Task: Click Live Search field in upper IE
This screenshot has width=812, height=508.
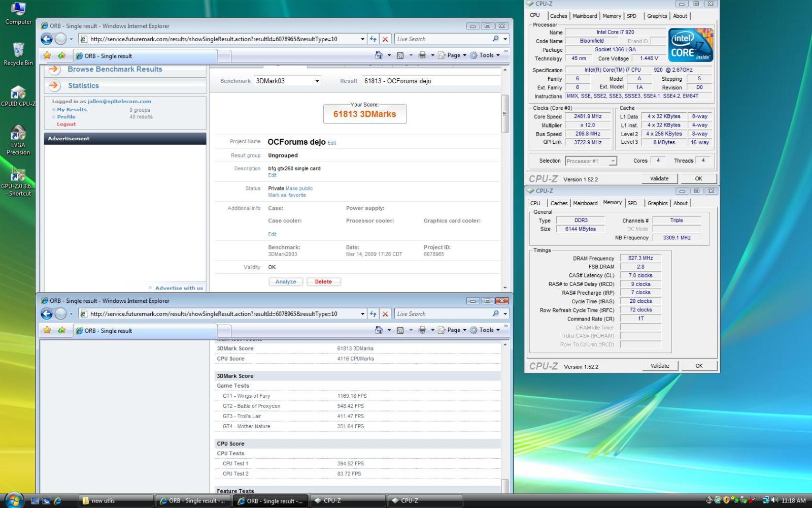Action: tap(443, 39)
